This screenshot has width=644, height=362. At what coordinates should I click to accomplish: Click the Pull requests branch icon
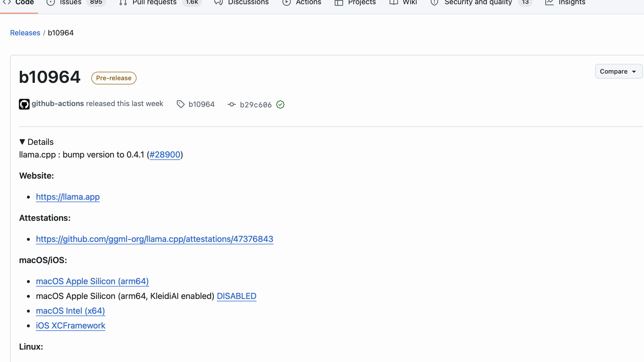pos(123,2)
